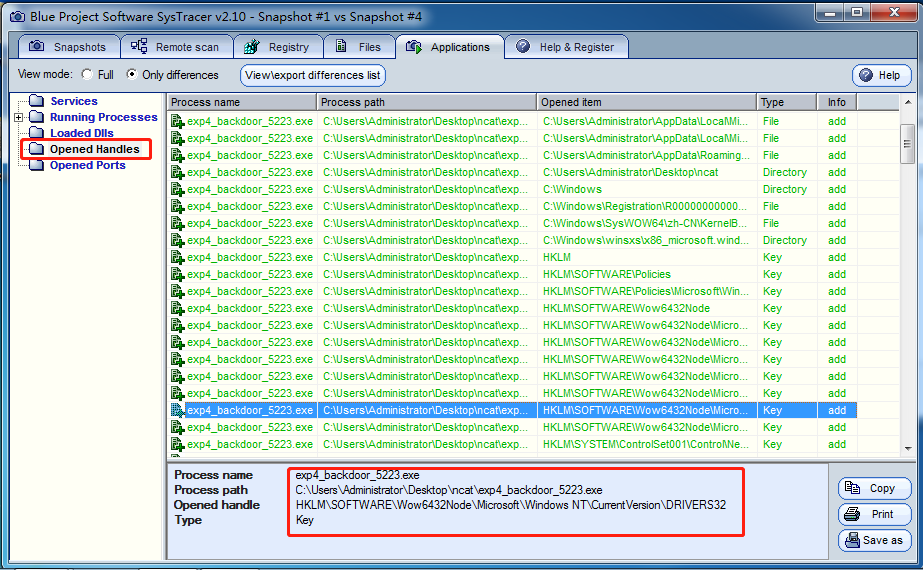The width and height of the screenshot is (923, 570).
Task: Click process icon of HKLM\SOFTWARE\Wow6432Node row
Action: click(x=177, y=309)
